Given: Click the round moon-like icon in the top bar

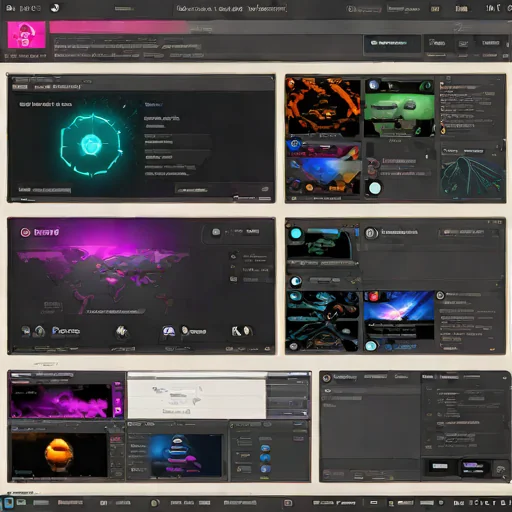Looking at the screenshot, I should [55, 8].
